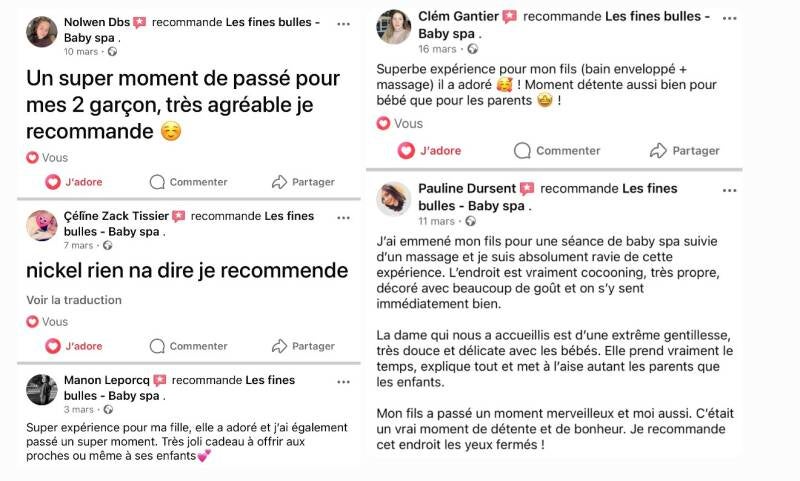Open options menu on Céline Zack Tissier post

(x=343, y=216)
